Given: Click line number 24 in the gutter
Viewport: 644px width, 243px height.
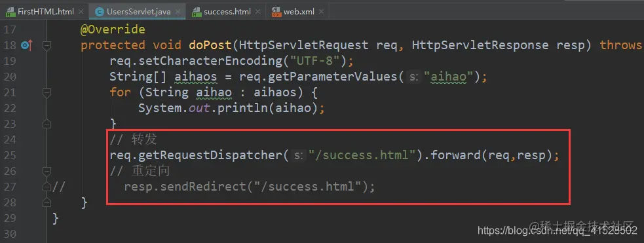Looking at the screenshot, I should click(x=10, y=140).
